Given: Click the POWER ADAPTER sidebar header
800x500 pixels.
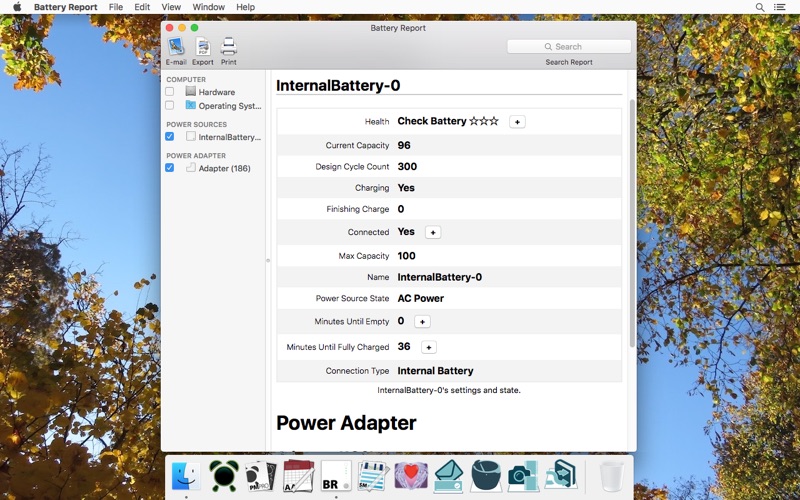Looking at the screenshot, I should click(196, 156).
